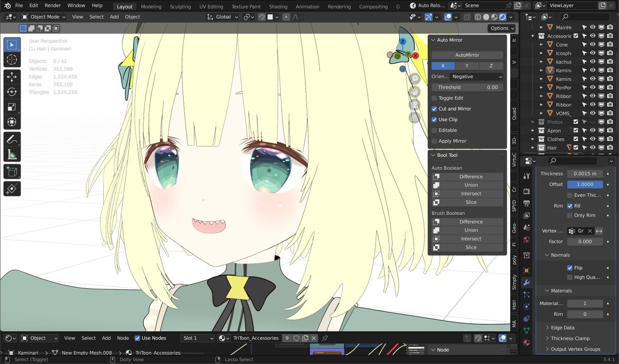The image size is (619, 364).
Task: Click the AutoMirror button
Action: 467,55
